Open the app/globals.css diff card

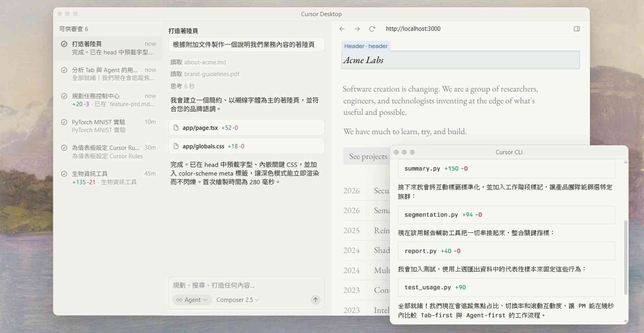246,146
